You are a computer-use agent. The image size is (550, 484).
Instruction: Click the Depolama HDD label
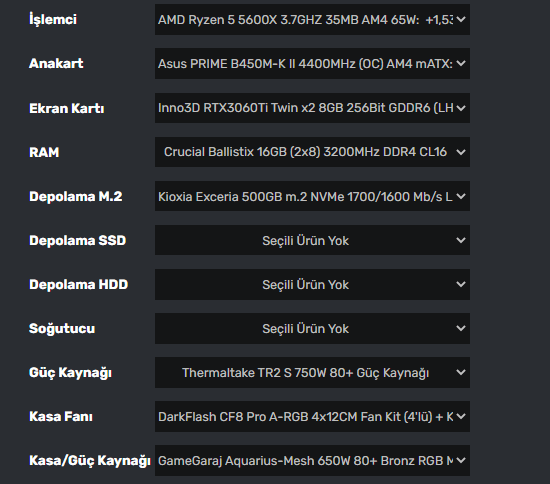(x=79, y=284)
